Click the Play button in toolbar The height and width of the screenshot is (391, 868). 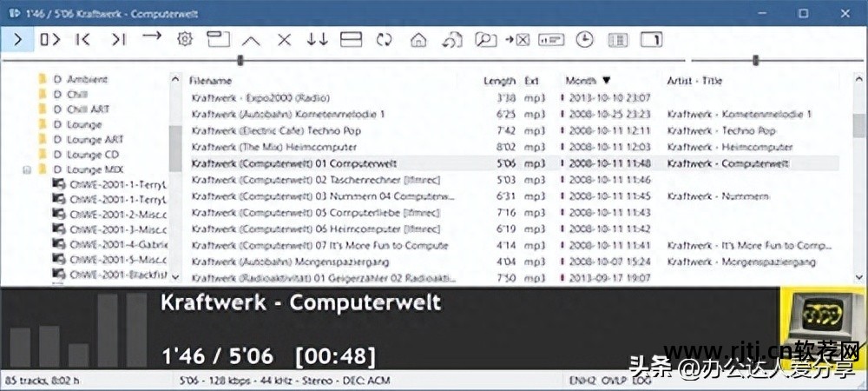(17, 39)
